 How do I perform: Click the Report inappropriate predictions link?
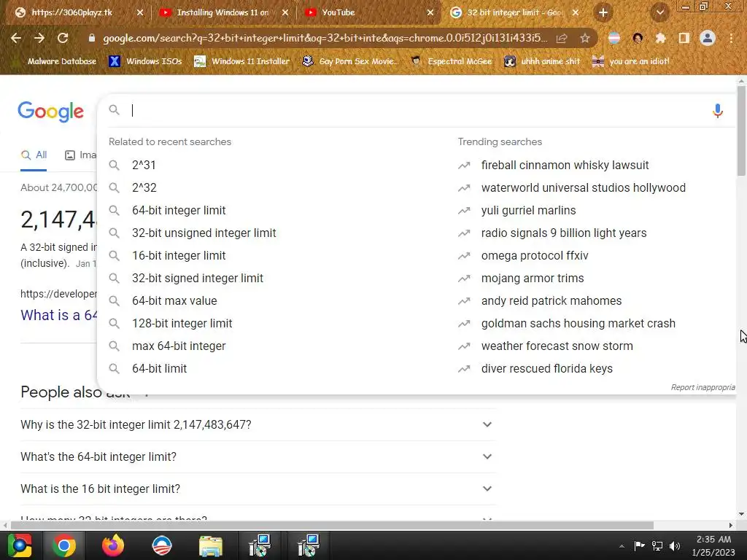703,387
